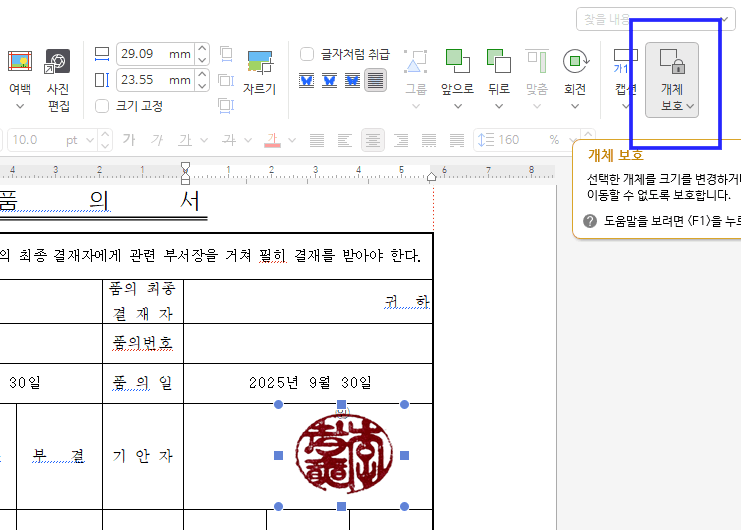Tick the 글자처럼 취급 checkbox
This screenshot has width=741, height=530.
tap(307, 54)
